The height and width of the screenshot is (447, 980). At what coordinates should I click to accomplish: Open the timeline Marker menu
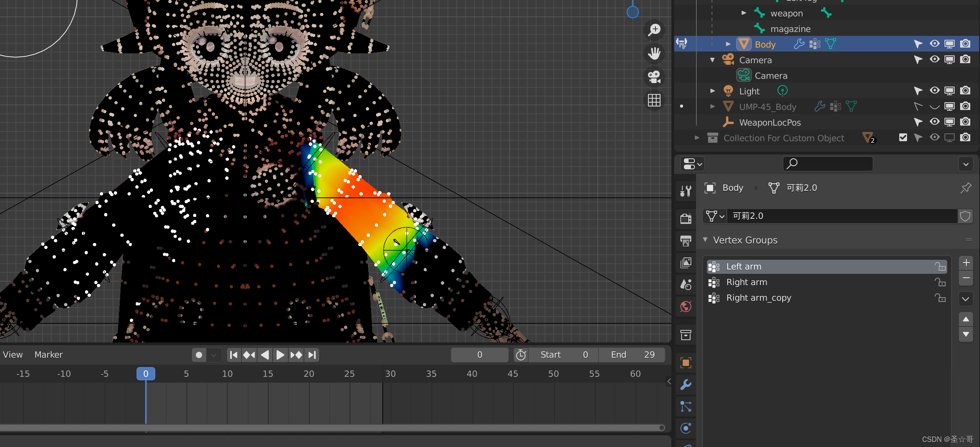point(48,355)
